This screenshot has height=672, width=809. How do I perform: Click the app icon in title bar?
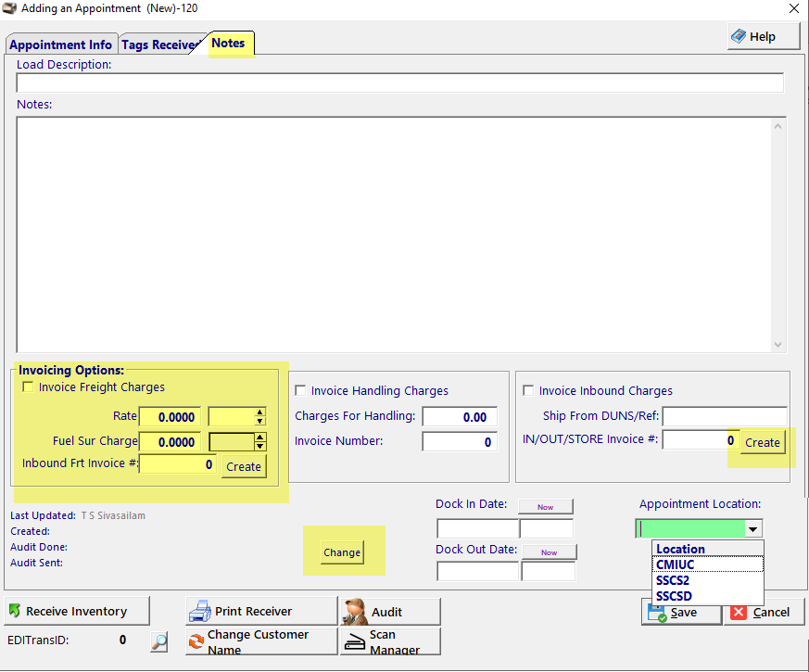point(9,7)
